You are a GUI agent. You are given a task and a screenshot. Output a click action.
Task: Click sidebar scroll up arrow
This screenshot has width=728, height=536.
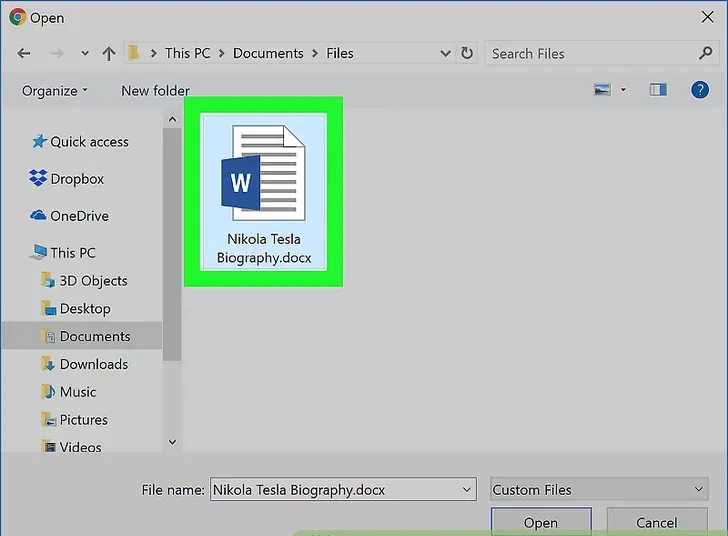coord(172,119)
